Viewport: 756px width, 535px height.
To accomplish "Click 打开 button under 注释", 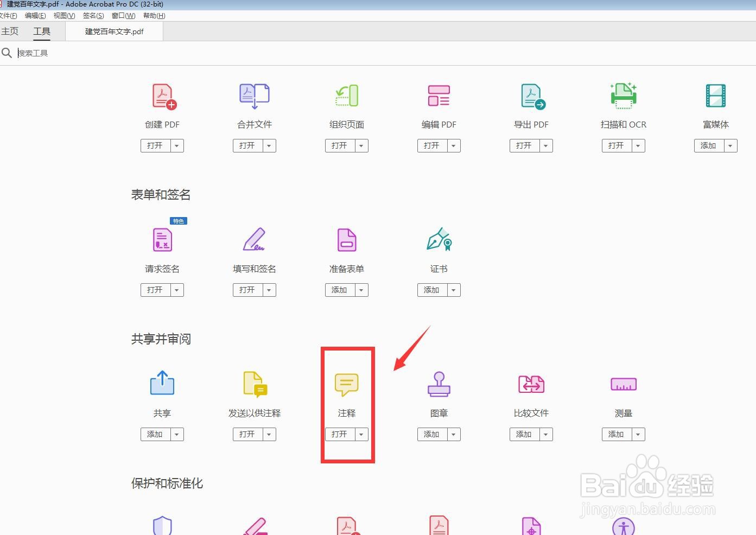I will [340, 435].
